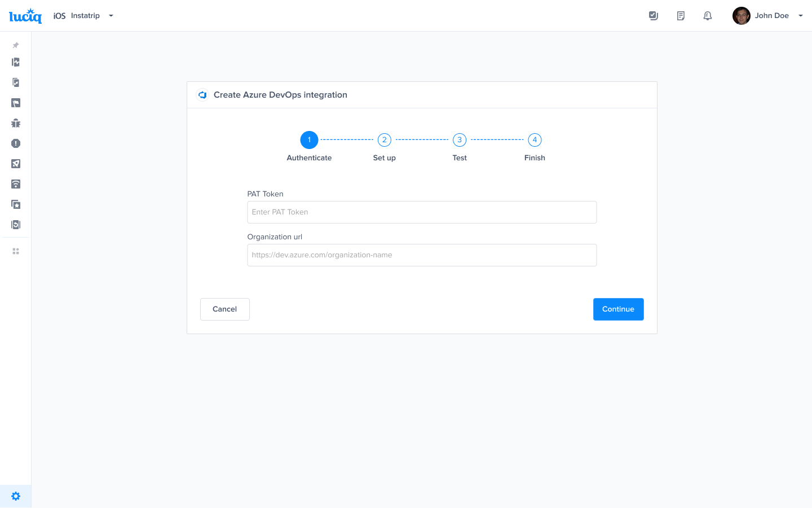Select step 3 Test in wizard
The image size is (812, 508).
[x=460, y=140]
